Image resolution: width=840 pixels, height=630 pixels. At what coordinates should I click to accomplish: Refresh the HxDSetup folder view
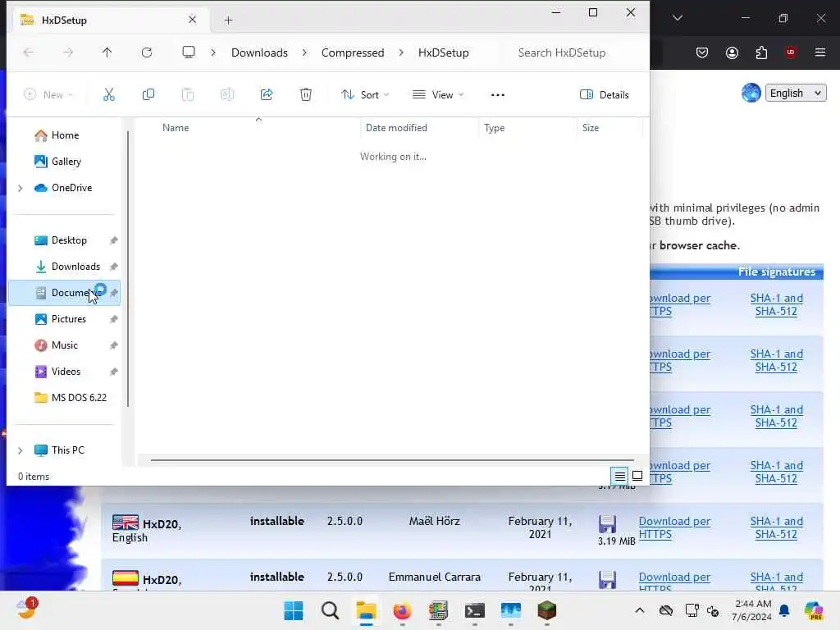(147, 52)
